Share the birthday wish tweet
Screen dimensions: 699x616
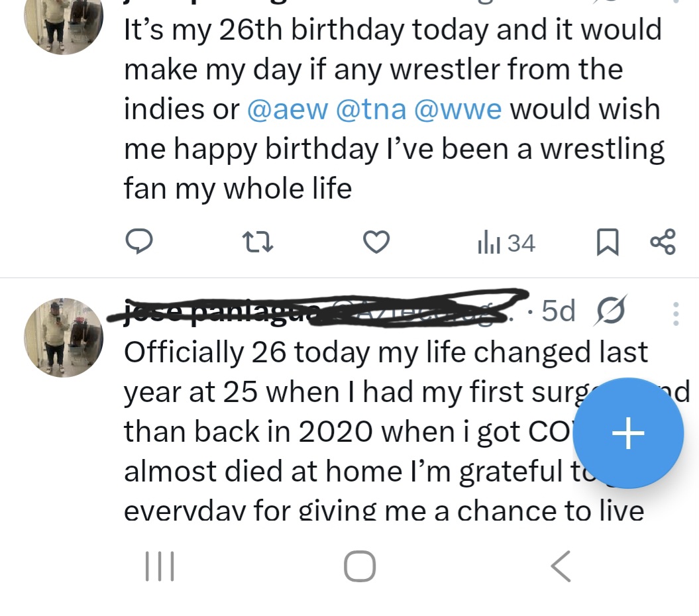pos(663,242)
